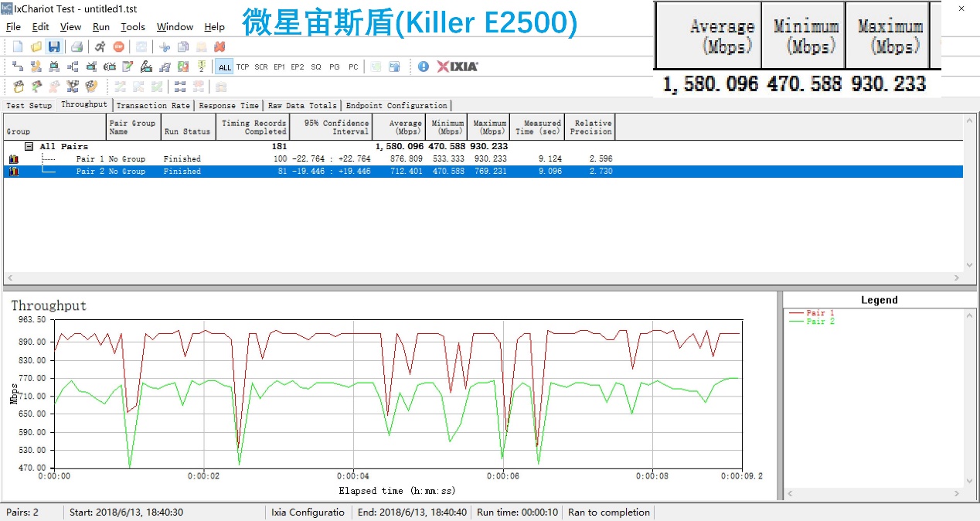
Task: Click the pair list scroll left arrow
Action: [10, 278]
